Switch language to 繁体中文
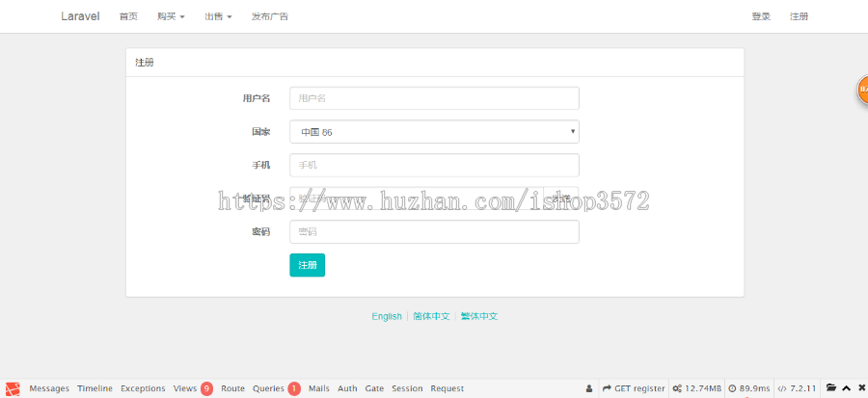The image size is (868, 398). [479, 316]
